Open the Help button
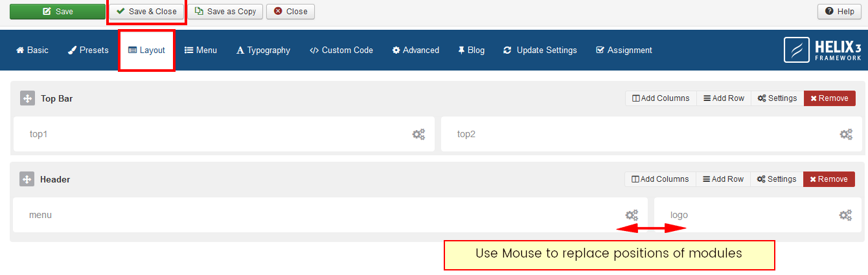Screen dimensions: 868x275 [839, 12]
